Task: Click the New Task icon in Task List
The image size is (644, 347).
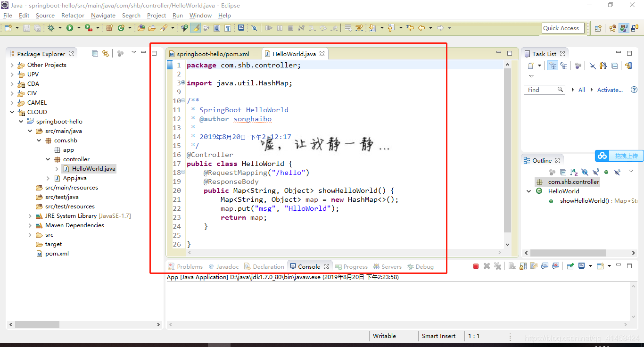Action: [x=531, y=66]
